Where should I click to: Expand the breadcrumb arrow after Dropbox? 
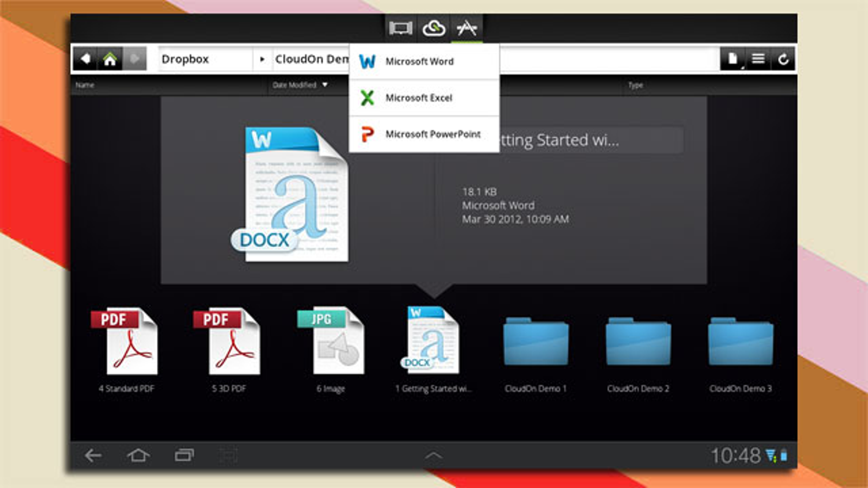tap(262, 59)
